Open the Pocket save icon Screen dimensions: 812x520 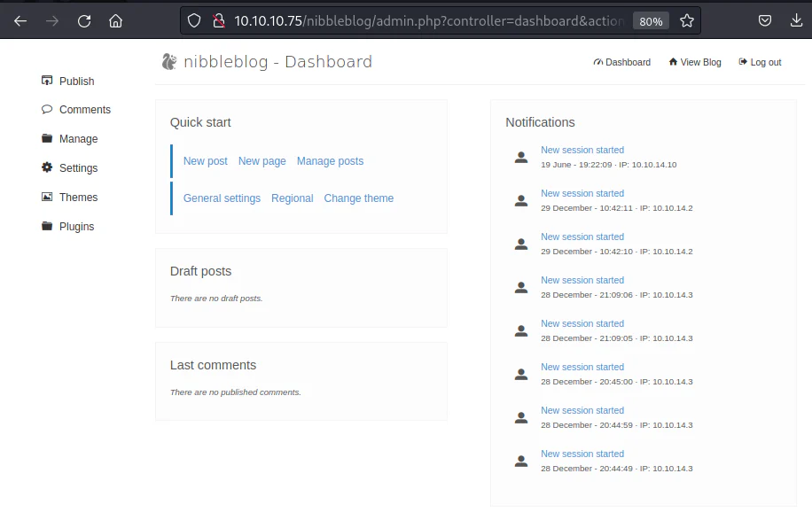tap(765, 20)
